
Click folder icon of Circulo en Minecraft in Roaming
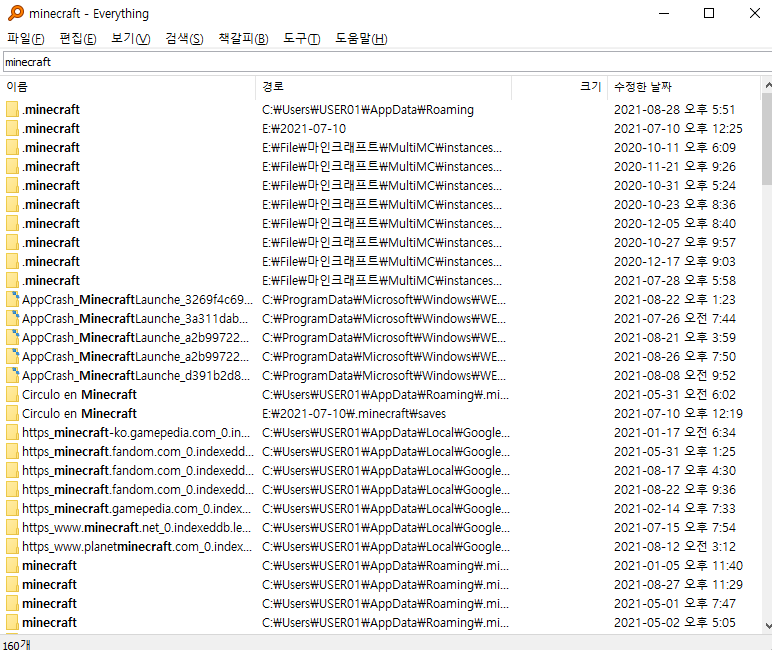(x=12, y=394)
